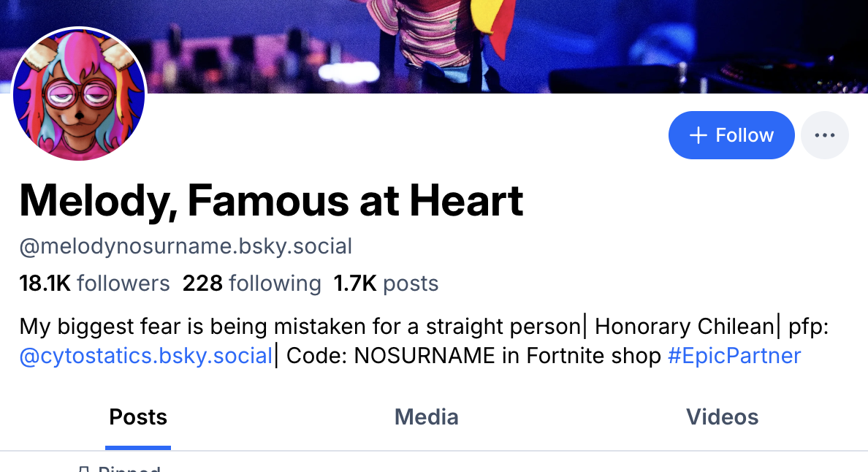The height and width of the screenshot is (472, 868).
Task: Click the plus icon inside Follow
Action: pos(698,135)
